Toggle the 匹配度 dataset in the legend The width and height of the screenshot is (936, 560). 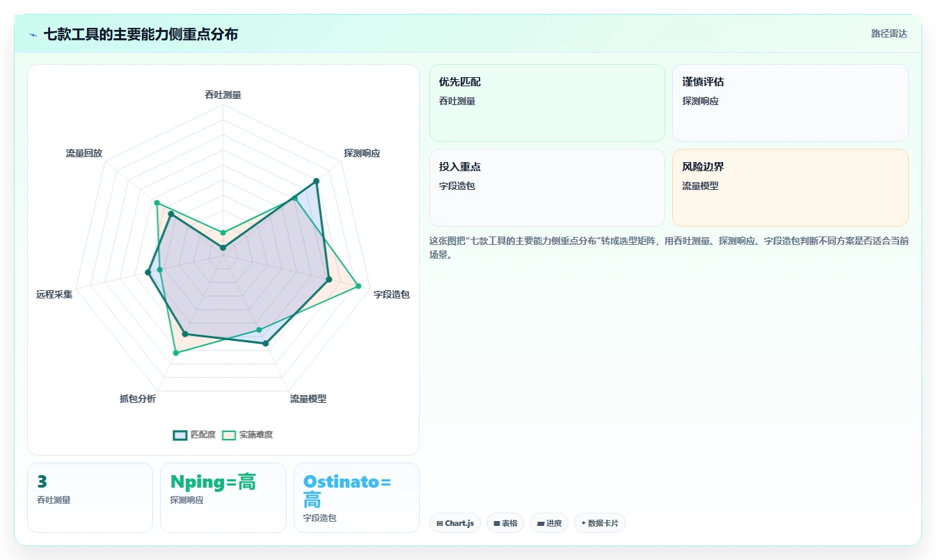point(194,435)
